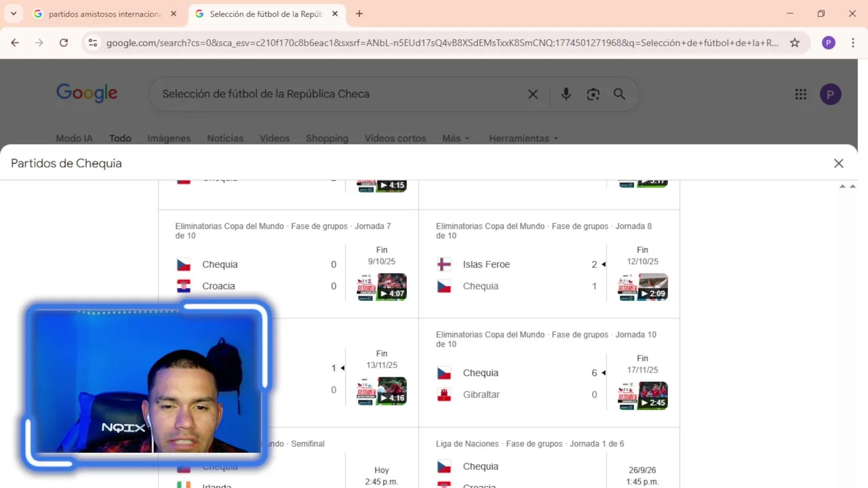Image resolution: width=868 pixels, height=488 pixels.
Task: Open site information icon in address bar
Action: [x=93, y=43]
